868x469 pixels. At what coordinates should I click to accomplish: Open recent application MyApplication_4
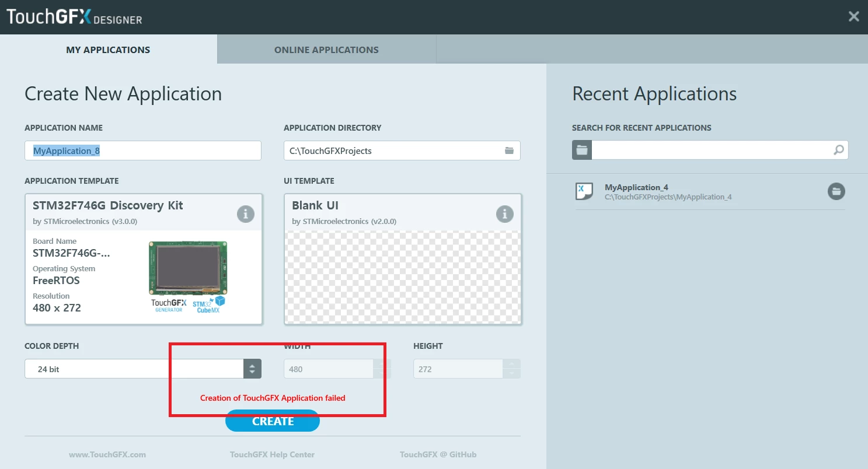pos(710,191)
